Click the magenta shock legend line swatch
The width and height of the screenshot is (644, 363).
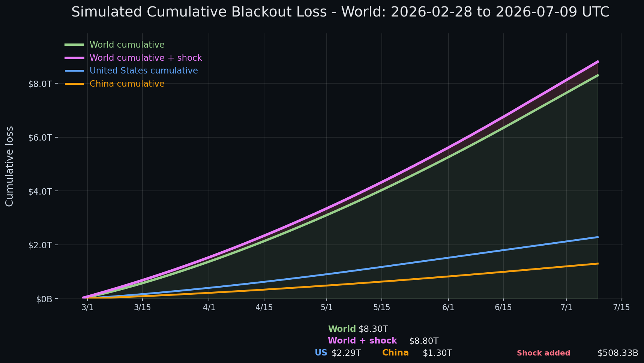click(74, 58)
